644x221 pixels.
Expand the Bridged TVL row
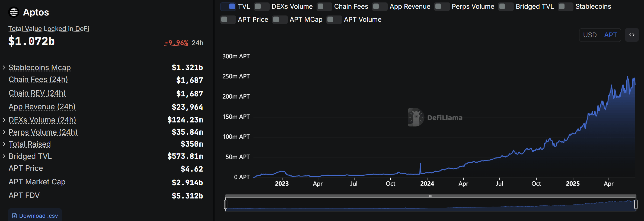pos(4,156)
